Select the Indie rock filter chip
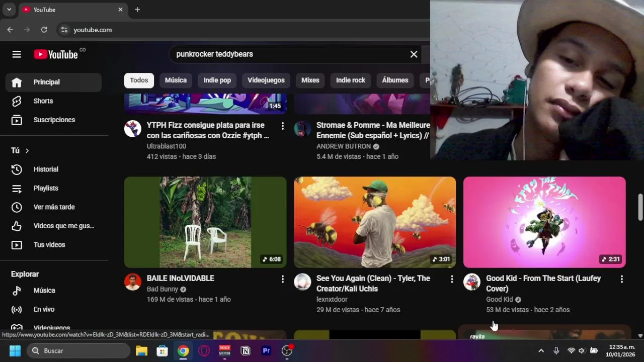 click(x=351, y=80)
